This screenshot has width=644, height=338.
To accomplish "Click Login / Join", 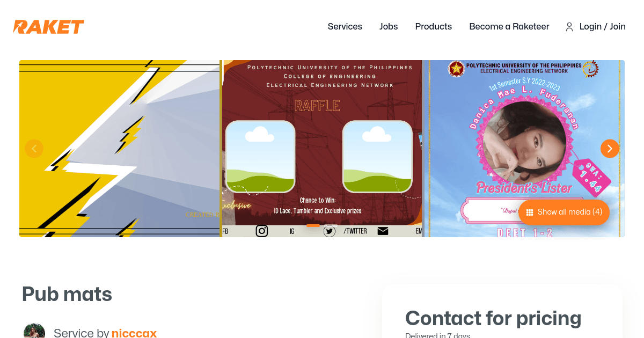I will 603,27.
